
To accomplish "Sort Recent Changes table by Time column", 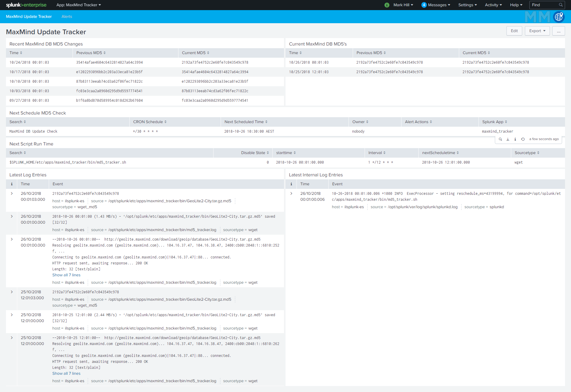I will click(16, 53).
